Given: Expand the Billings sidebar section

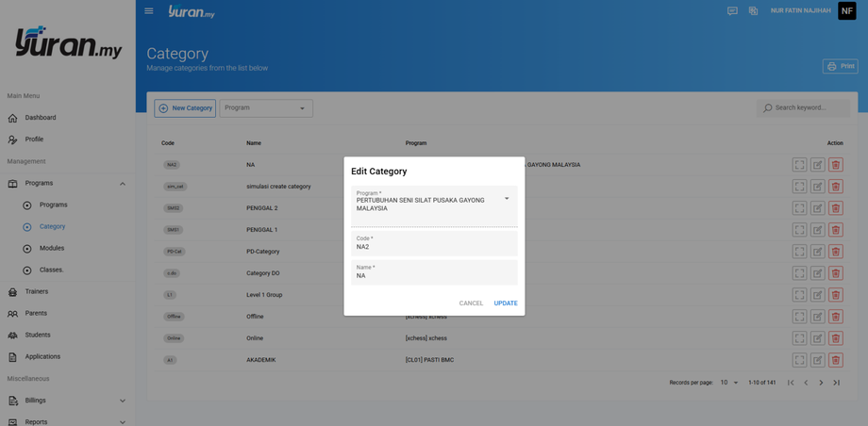Looking at the screenshot, I should 122,401.
